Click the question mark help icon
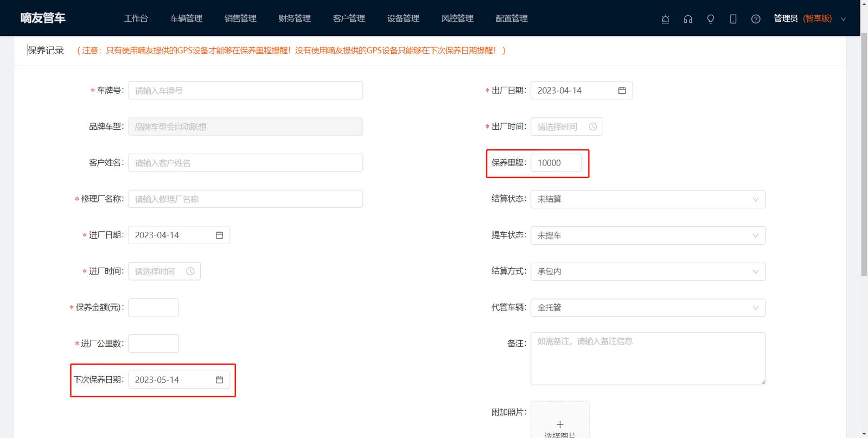The image size is (868, 438). (x=756, y=19)
